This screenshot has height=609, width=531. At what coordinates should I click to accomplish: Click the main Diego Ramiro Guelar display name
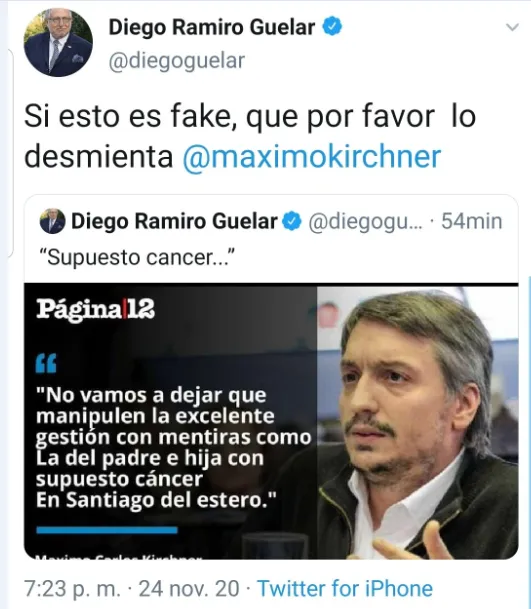coord(212,28)
